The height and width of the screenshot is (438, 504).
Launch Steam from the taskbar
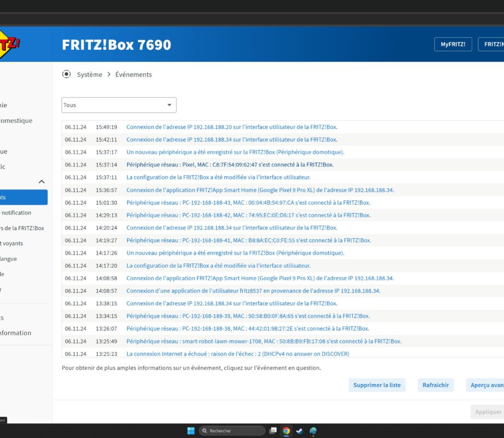pos(299,431)
